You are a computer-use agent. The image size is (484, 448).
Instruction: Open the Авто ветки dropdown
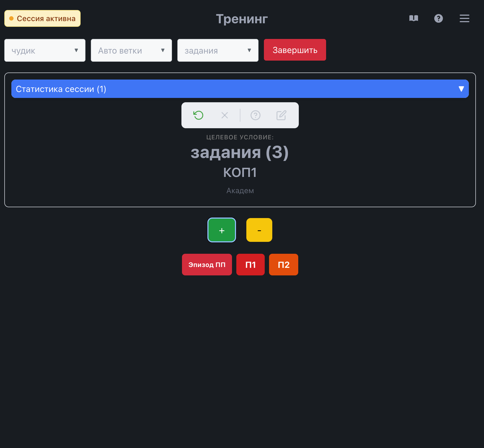(131, 51)
